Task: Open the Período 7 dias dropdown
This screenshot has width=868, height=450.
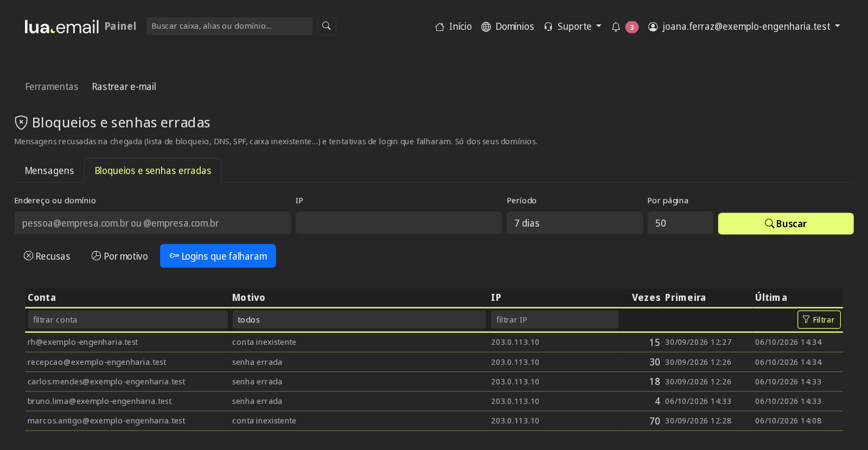Action: (x=575, y=223)
